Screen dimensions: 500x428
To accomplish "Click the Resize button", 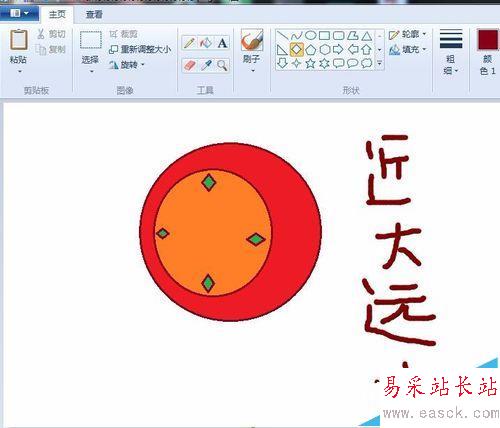I will coord(140,49).
